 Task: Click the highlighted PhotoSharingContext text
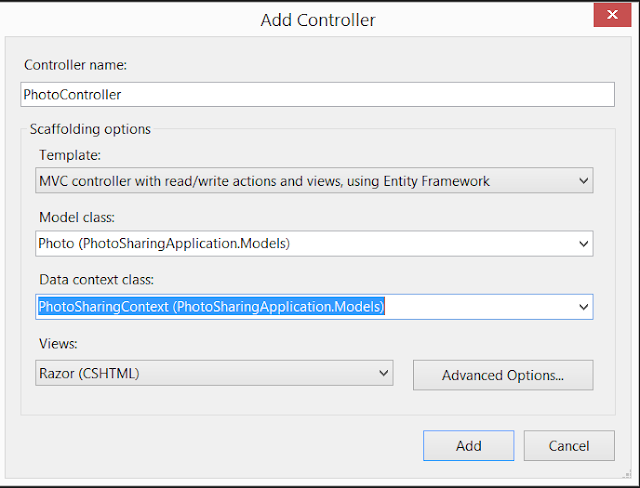coord(211,306)
